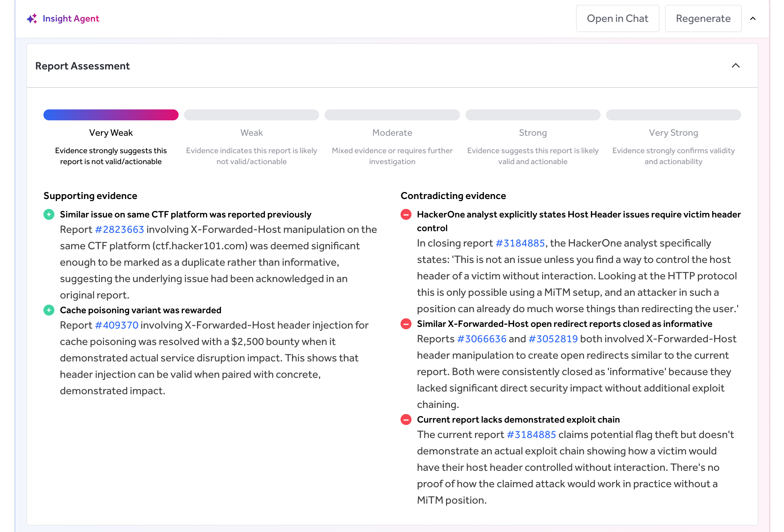Click the Very Weak gradient severity bar
This screenshot has width=784, height=532.
click(x=110, y=115)
